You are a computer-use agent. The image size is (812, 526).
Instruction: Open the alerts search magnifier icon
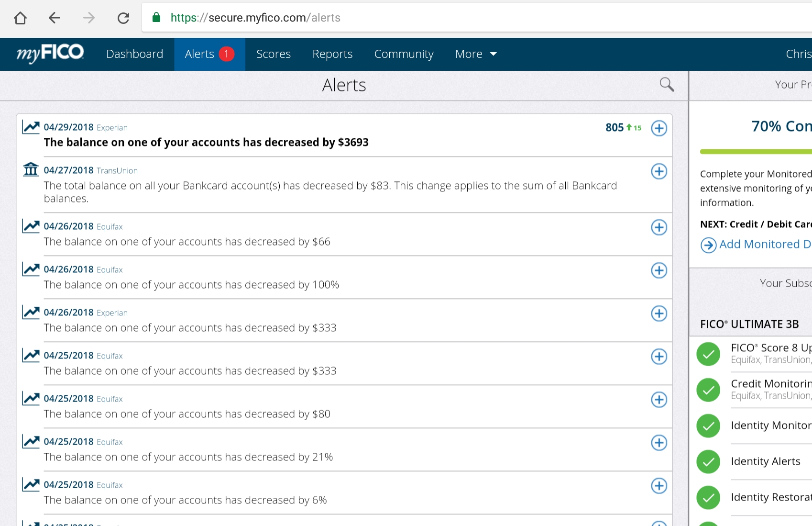tap(667, 84)
